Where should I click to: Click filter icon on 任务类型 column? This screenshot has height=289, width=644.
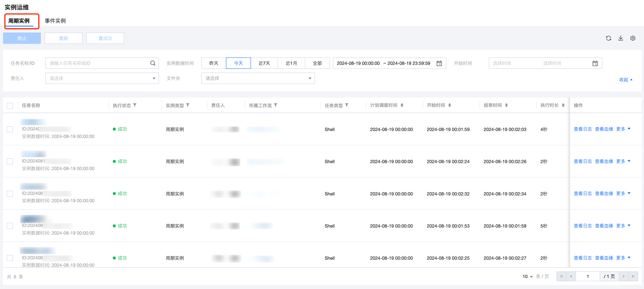[347, 105]
